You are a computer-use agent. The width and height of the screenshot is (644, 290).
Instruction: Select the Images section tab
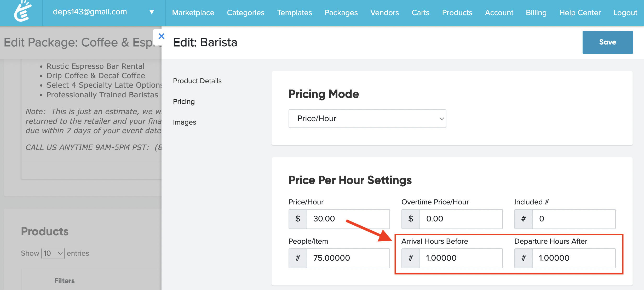coord(184,122)
